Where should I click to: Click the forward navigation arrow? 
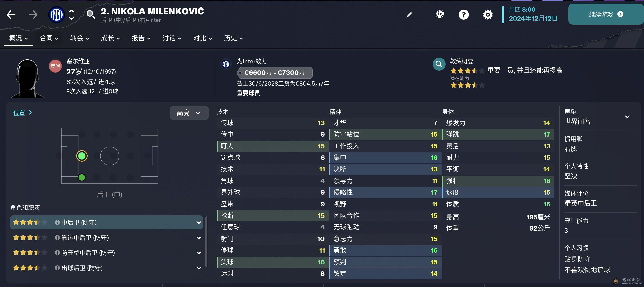[33, 15]
